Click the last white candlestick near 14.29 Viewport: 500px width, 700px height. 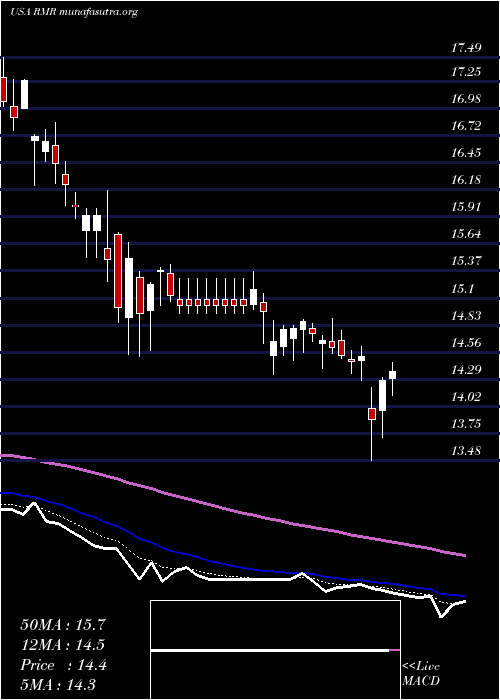pyautogui.click(x=393, y=375)
